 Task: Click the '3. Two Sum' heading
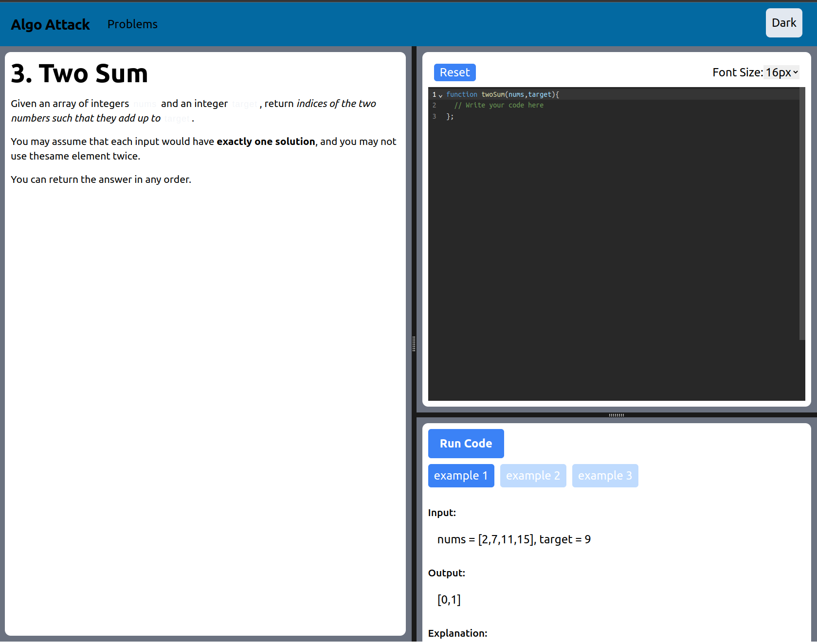pos(79,73)
